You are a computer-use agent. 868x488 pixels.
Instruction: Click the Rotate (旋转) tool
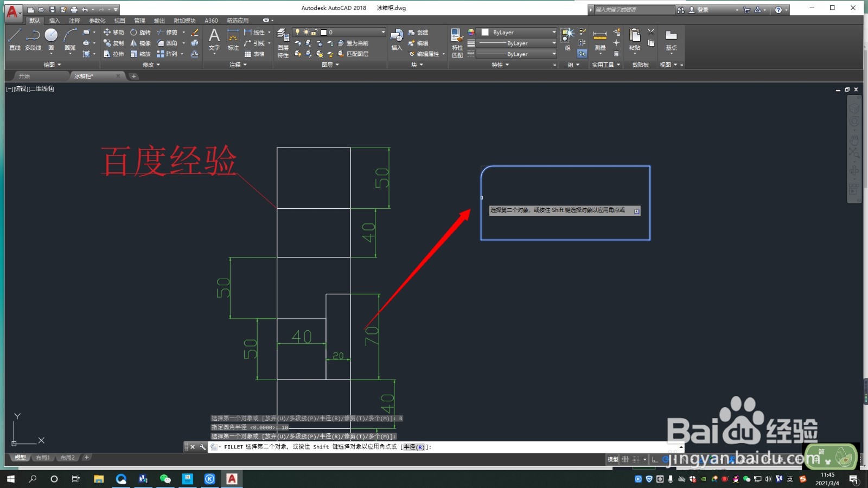(x=141, y=33)
